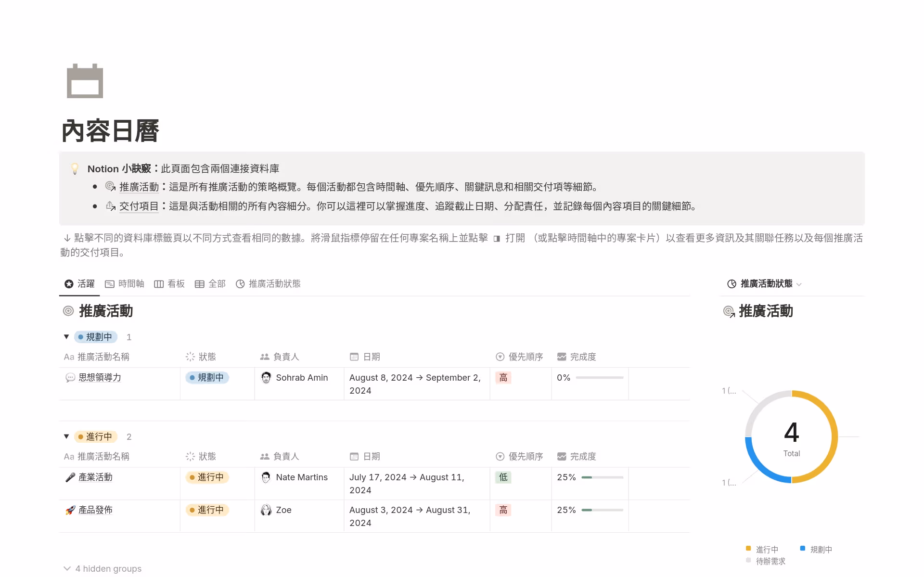Click the 產業活動 25% progress bar
The image size is (924, 577).
(x=602, y=477)
